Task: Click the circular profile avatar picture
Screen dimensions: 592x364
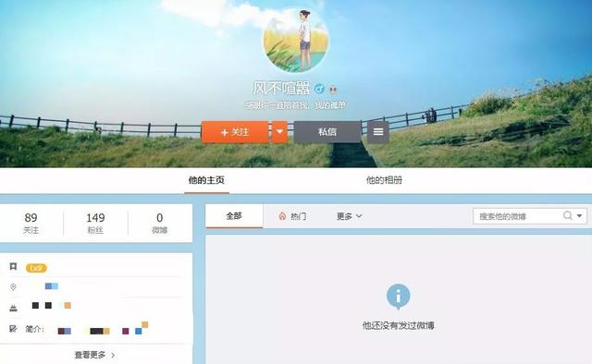Action: pyautogui.click(x=296, y=41)
